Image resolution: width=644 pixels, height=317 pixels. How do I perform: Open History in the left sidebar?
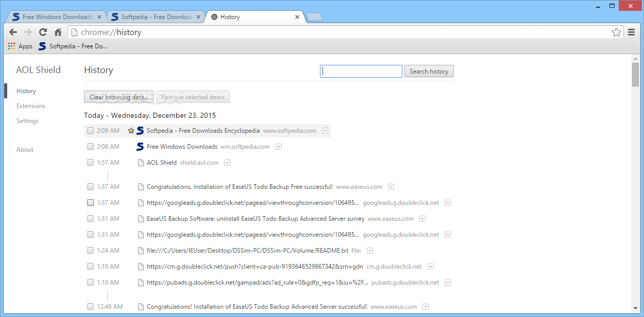pyautogui.click(x=26, y=91)
